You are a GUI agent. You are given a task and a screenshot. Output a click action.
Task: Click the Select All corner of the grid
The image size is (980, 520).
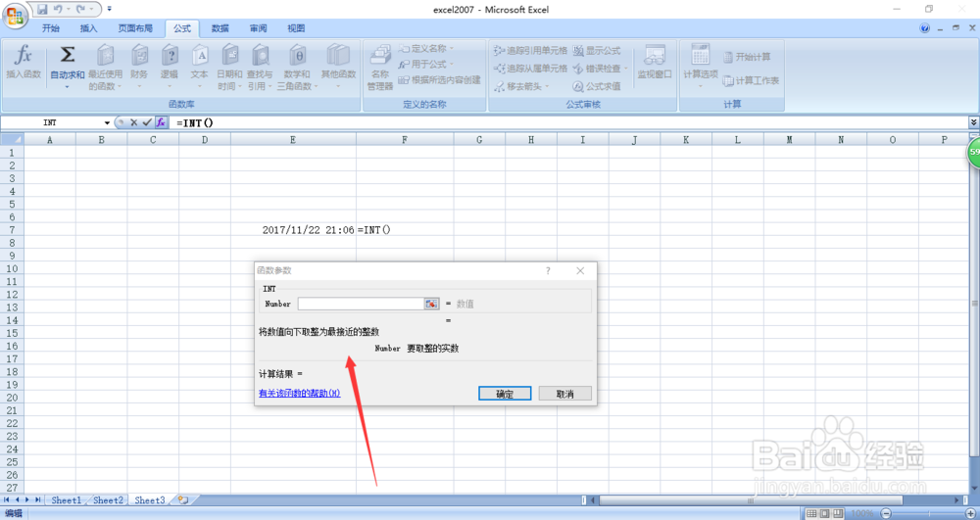(x=12, y=140)
